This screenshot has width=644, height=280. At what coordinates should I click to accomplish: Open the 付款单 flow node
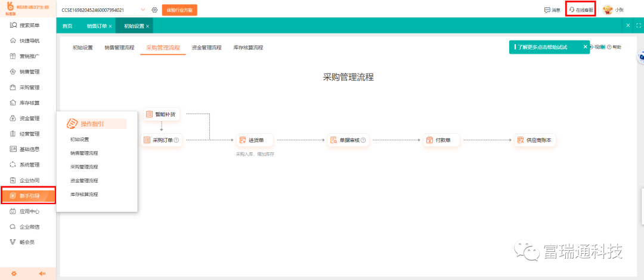point(442,140)
